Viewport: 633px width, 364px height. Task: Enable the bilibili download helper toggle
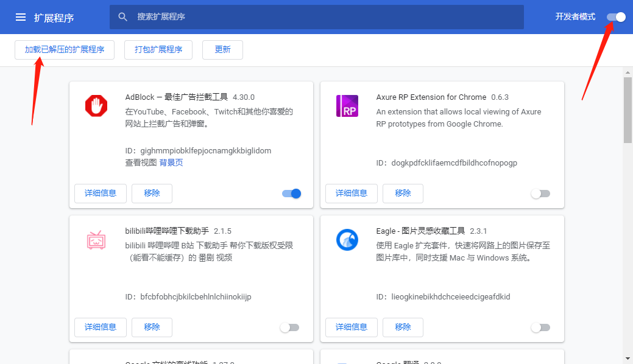(x=289, y=327)
